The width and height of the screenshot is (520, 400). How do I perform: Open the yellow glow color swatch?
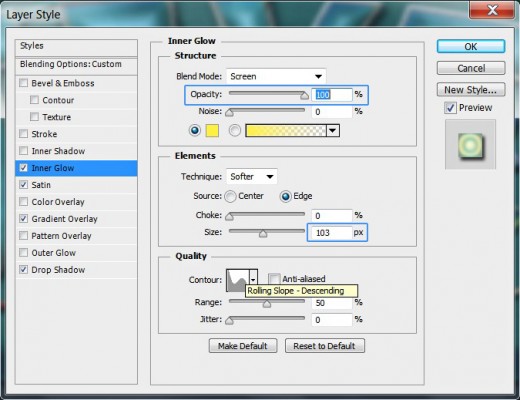click(x=212, y=131)
